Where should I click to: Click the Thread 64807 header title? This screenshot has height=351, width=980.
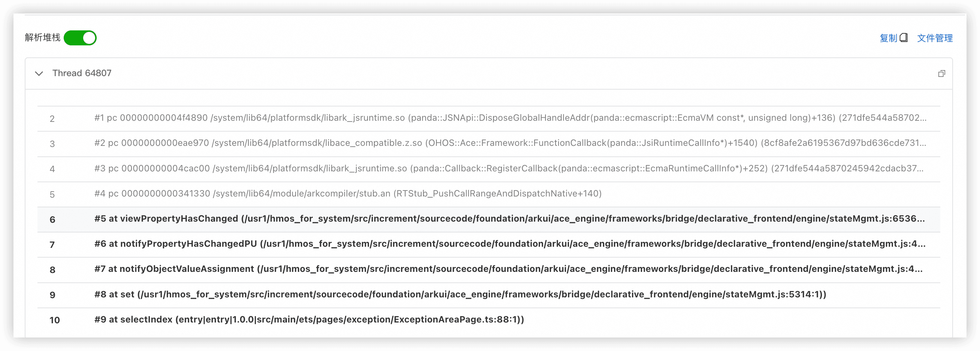point(82,73)
